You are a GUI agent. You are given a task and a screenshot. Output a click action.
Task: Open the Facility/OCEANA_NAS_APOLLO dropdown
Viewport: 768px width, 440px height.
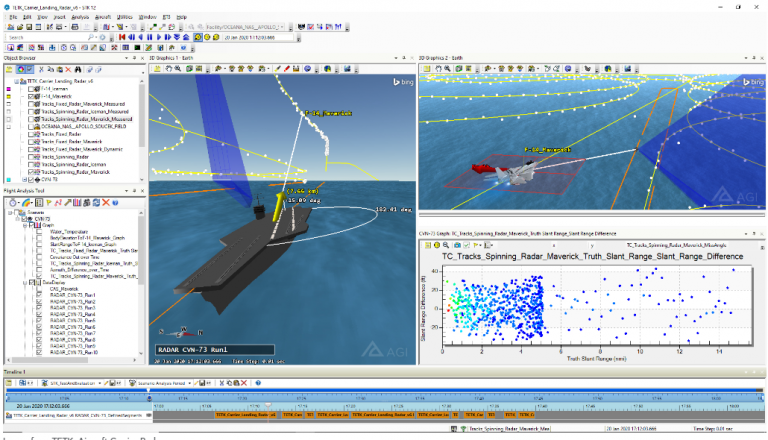click(x=282, y=27)
